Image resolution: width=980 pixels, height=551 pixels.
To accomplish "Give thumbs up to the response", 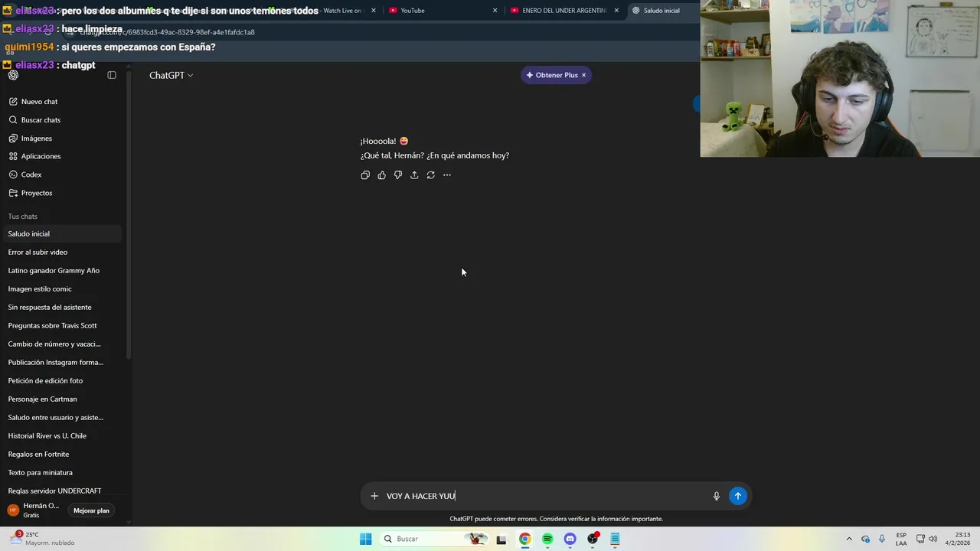I will click(381, 175).
